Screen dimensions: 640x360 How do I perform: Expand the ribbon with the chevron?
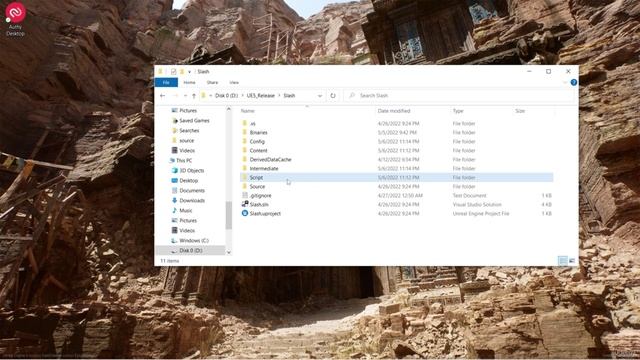click(x=565, y=82)
